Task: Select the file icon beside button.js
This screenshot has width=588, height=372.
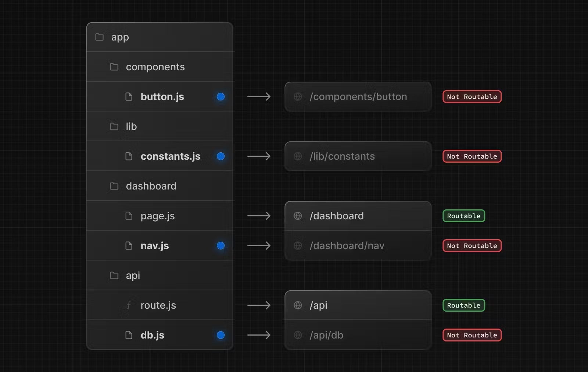Action: pyautogui.click(x=129, y=96)
